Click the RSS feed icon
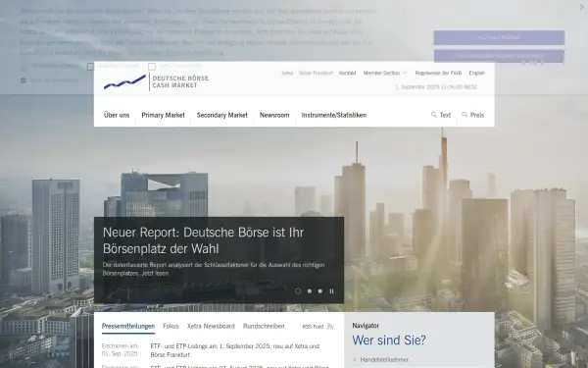This screenshot has width=588, height=368. pyautogui.click(x=330, y=327)
